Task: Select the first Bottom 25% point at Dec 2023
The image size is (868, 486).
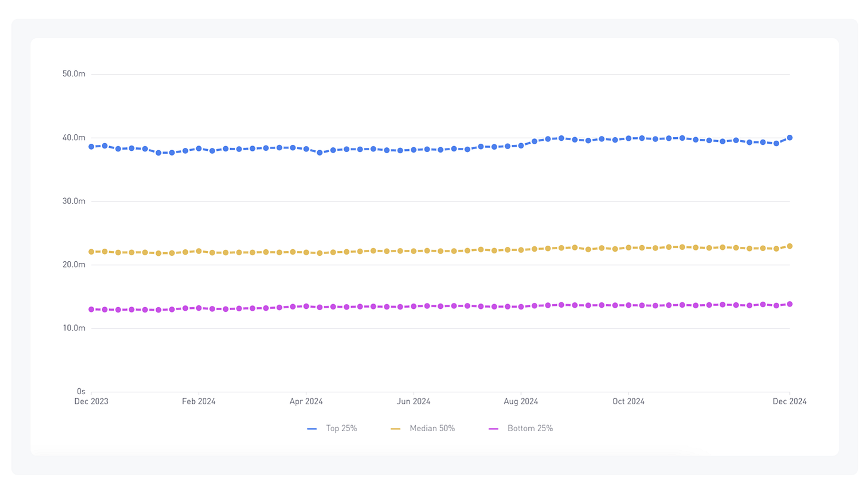Action: [91, 309]
